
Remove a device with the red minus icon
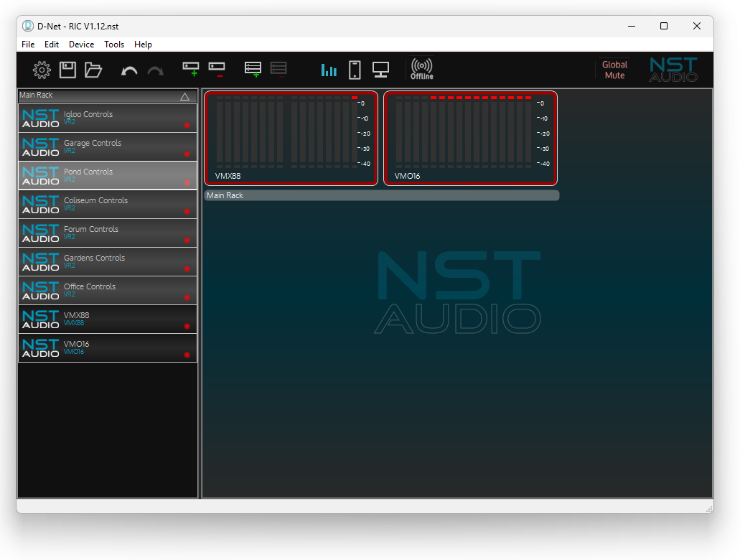click(217, 69)
